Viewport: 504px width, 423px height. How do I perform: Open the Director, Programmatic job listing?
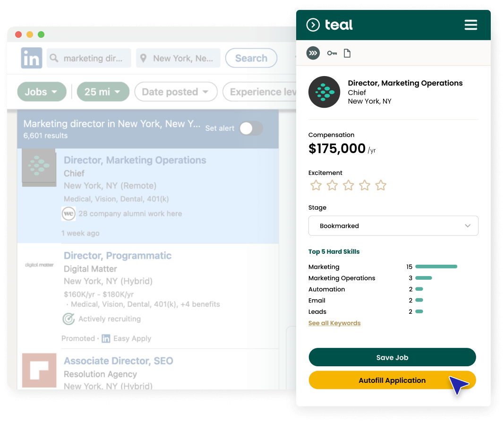[x=118, y=255]
